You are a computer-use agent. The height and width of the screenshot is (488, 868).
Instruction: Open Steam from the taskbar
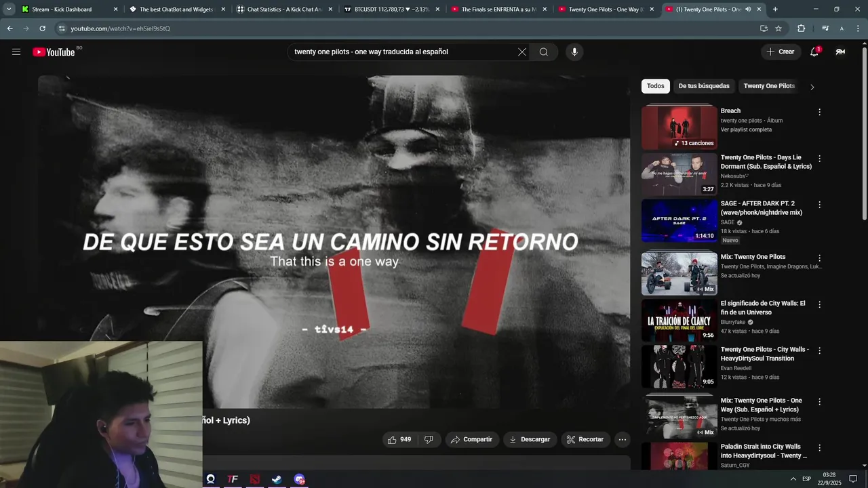pos(277,479)
